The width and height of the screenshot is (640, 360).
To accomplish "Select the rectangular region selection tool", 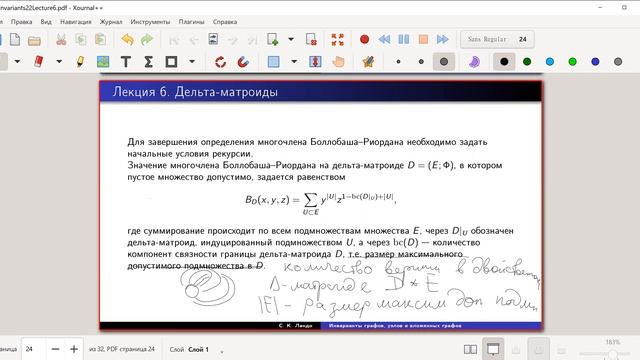I will click(273, 62).
